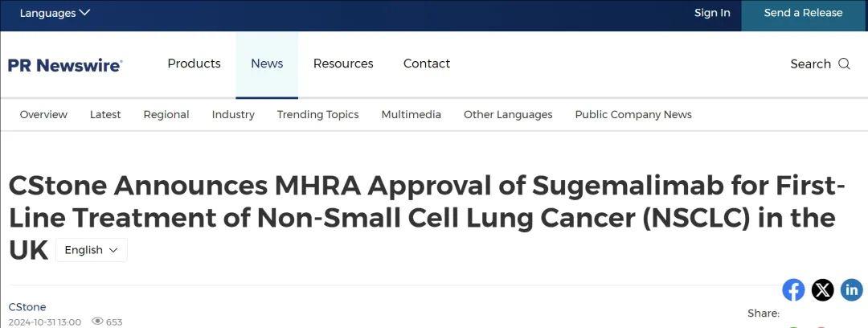Screen dimensions: 868x328
Task: Go to the Contact page
Action: click(427, 64)
